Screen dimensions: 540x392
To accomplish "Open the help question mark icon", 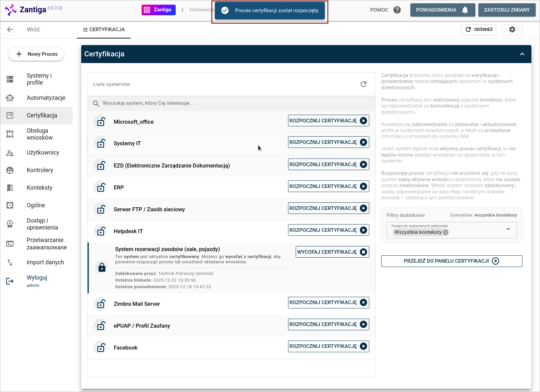I will (x=397, y=10).
